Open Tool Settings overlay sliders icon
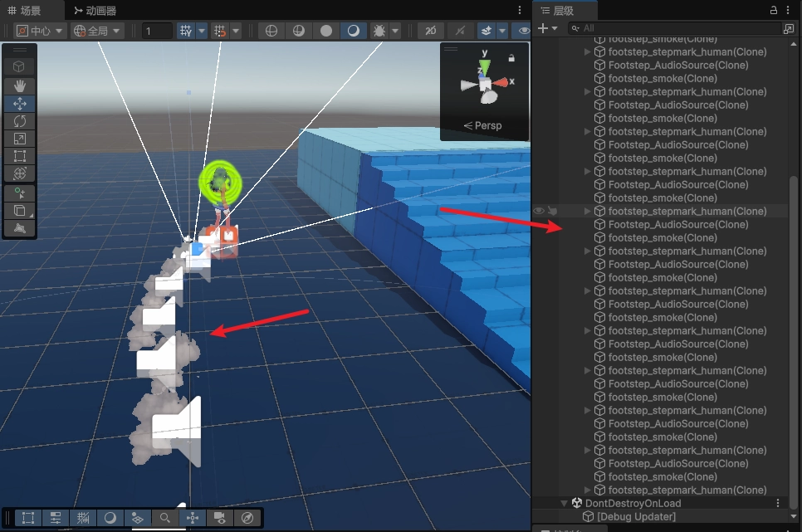802x532 pixels. [x=56, y=518]
